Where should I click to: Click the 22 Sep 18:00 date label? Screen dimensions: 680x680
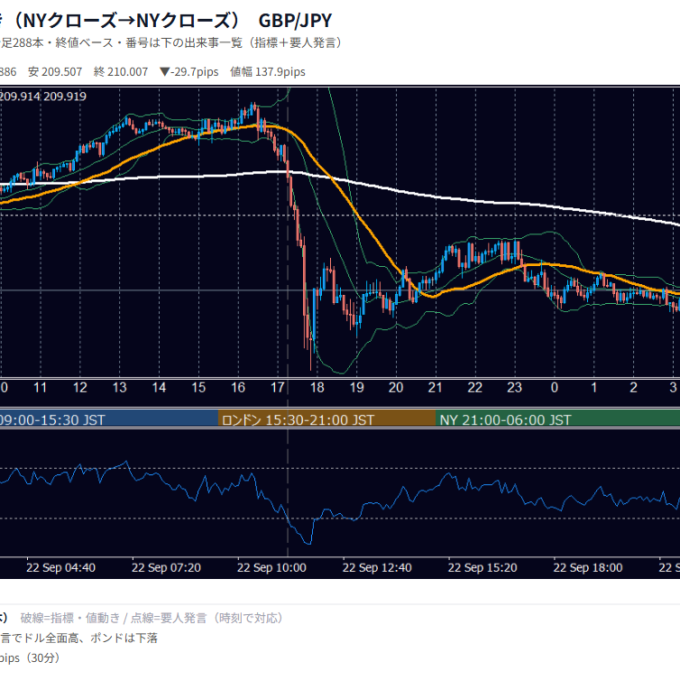588,568
